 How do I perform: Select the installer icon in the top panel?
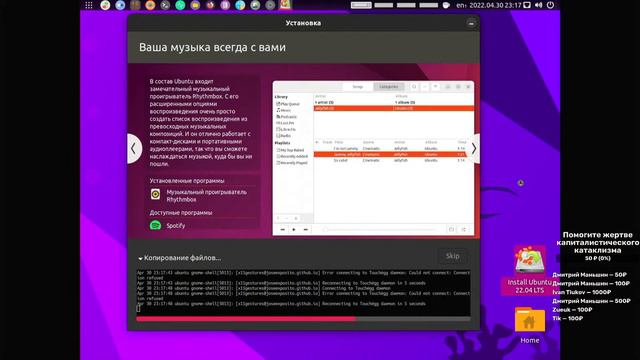[x=285, y=5]
